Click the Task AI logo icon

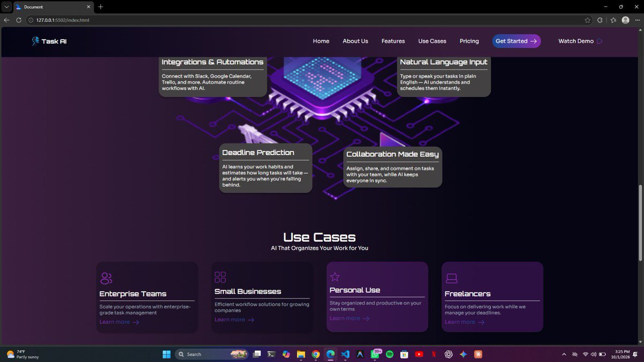click(35, 41)
